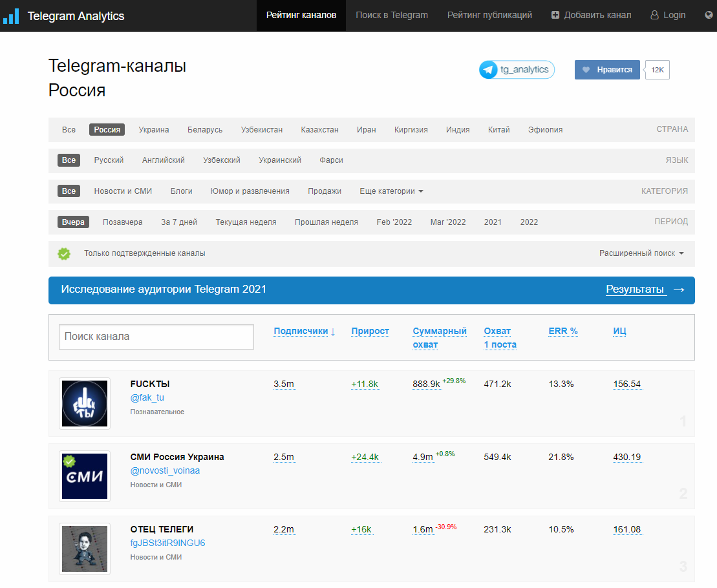Sort by Прирост column
This screenshot has height=588, width=717.
coord(370,331)
